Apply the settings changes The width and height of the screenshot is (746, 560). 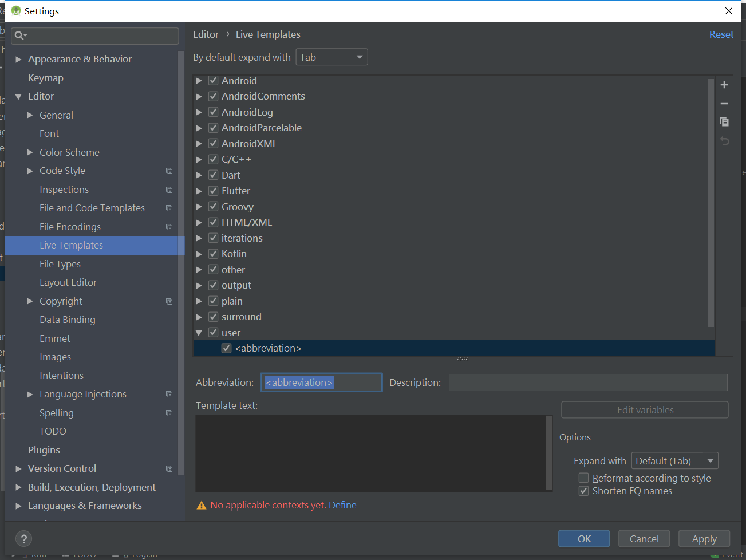point(704,539)
